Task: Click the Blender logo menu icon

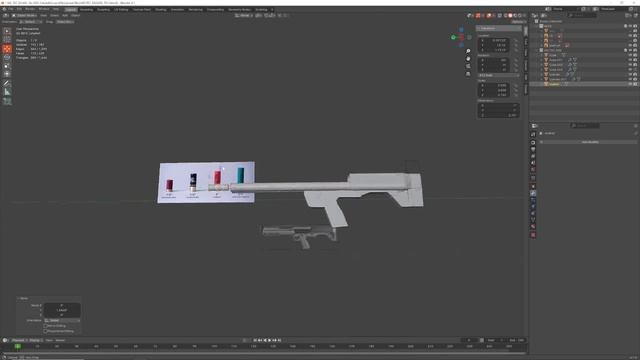Action: pos(4,9)
